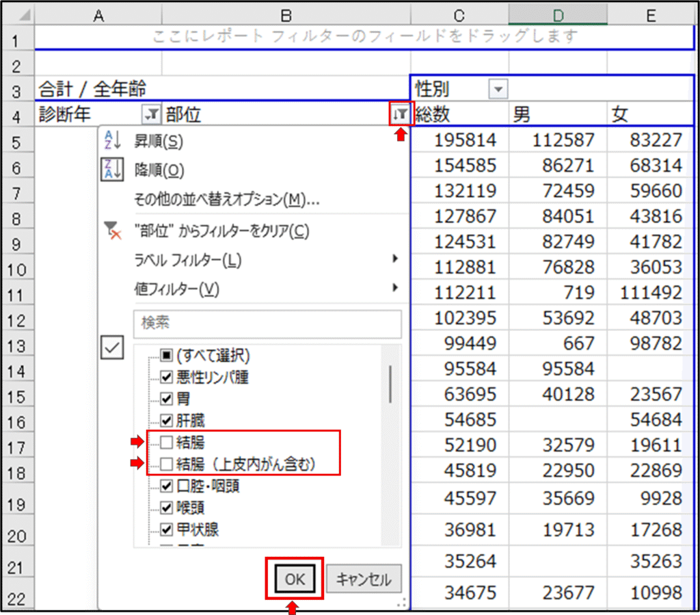
Task: Enable the 結腸 checkbox
Action: coord(166,443)
